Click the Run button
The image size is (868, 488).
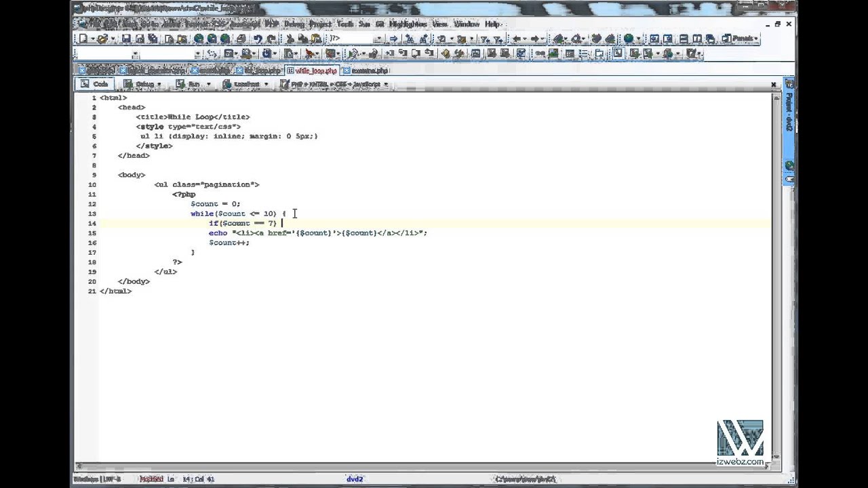(188, 85)
